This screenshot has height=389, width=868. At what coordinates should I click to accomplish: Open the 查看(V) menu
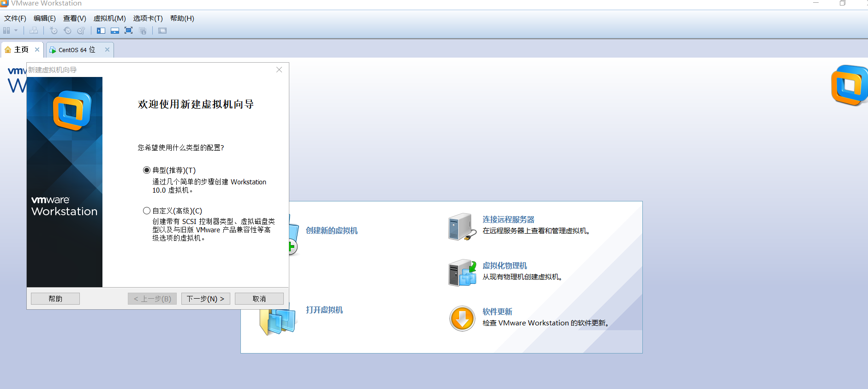[75, 18]
